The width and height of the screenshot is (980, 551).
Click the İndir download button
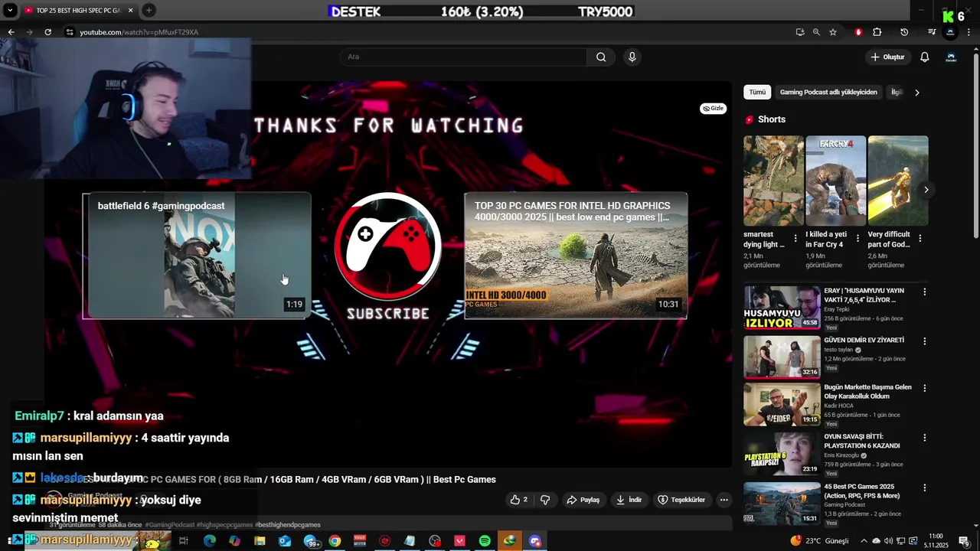(x=629, y=500)
